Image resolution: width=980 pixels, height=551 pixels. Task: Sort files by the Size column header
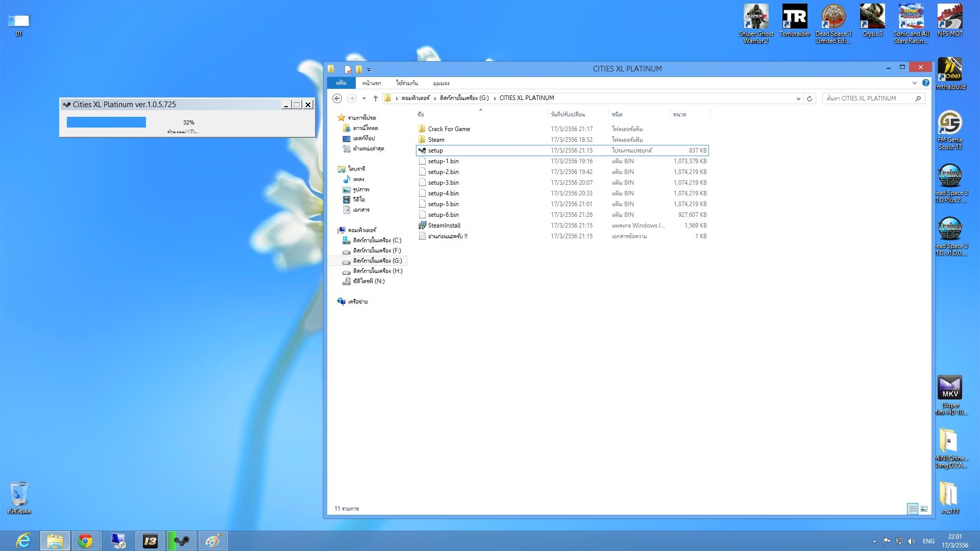tap(679, 114)
